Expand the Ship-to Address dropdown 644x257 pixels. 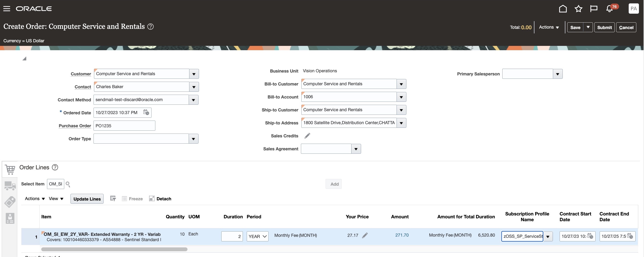(x=401, y=123)
